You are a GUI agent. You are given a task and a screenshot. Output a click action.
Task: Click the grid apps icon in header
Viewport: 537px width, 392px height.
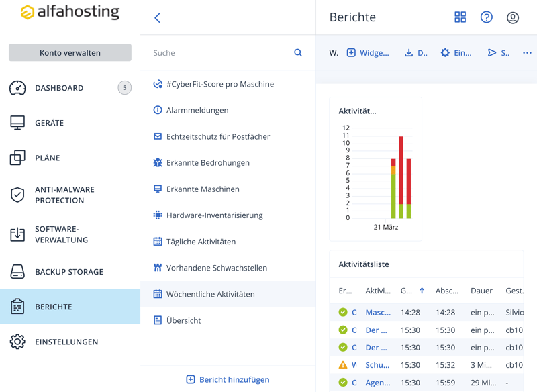460,17
